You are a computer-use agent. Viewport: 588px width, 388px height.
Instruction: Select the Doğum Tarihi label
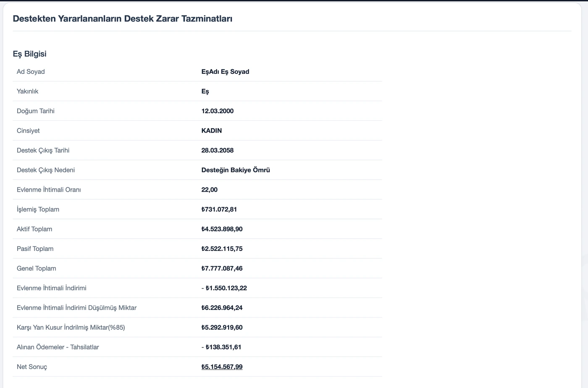(36, 111)
